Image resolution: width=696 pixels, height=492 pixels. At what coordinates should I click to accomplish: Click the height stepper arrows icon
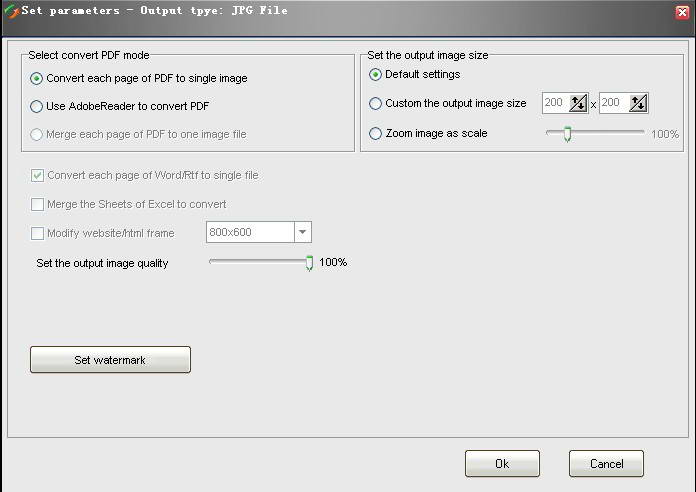pyautogui.click(x=638, y=103)
